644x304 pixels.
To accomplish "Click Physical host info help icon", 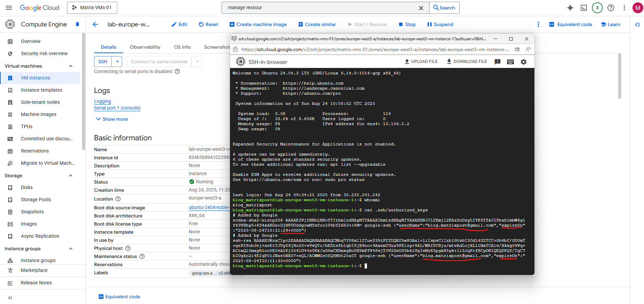I will coord(128,248).
